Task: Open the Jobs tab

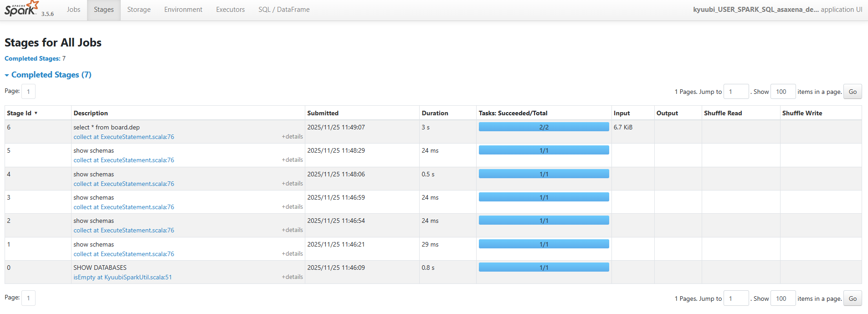Action: (x=73, y=10)
